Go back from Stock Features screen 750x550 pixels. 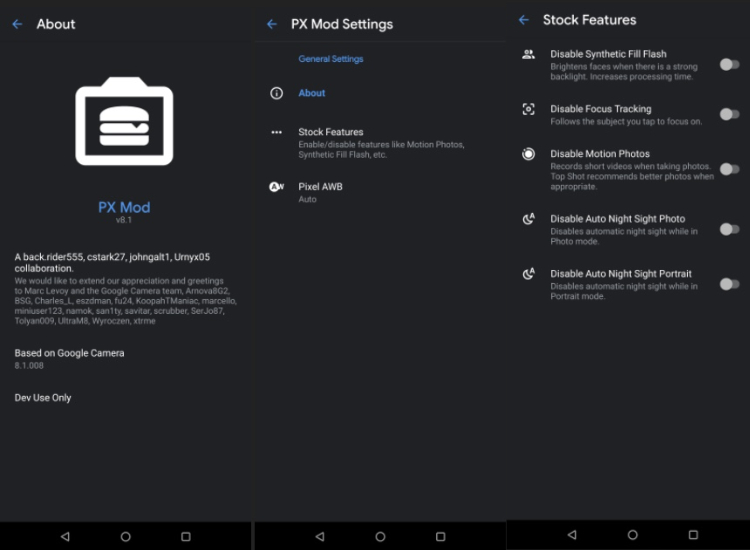(x=524, y=20)
